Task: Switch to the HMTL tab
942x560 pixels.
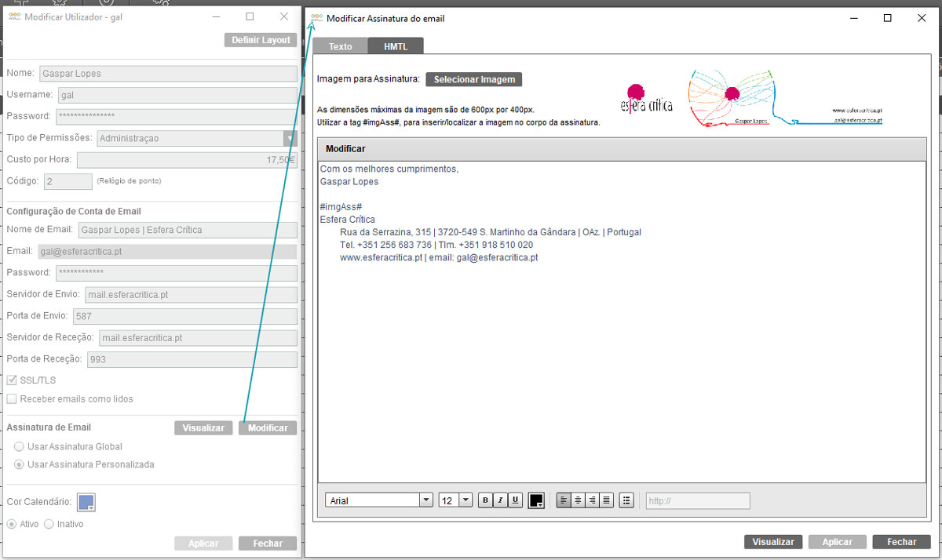Action: point(396,46)
